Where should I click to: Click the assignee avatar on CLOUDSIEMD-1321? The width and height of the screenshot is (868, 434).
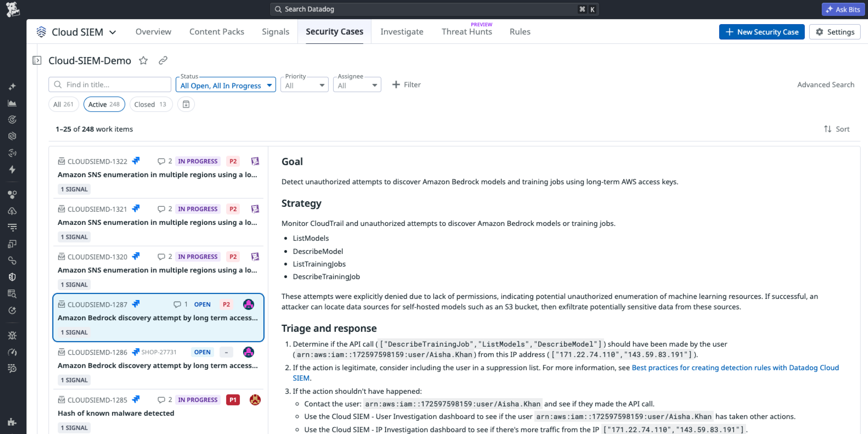click(255, 209)
